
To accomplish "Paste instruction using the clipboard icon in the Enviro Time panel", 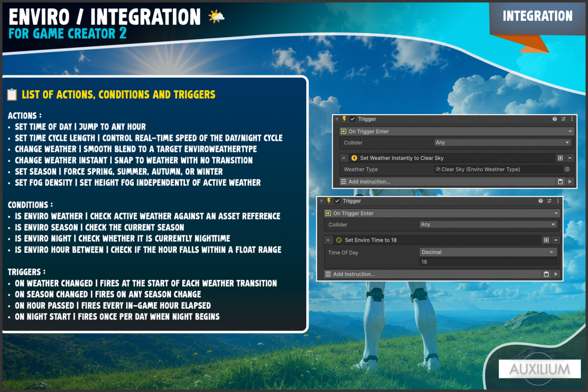I will (x=546, y=274).
